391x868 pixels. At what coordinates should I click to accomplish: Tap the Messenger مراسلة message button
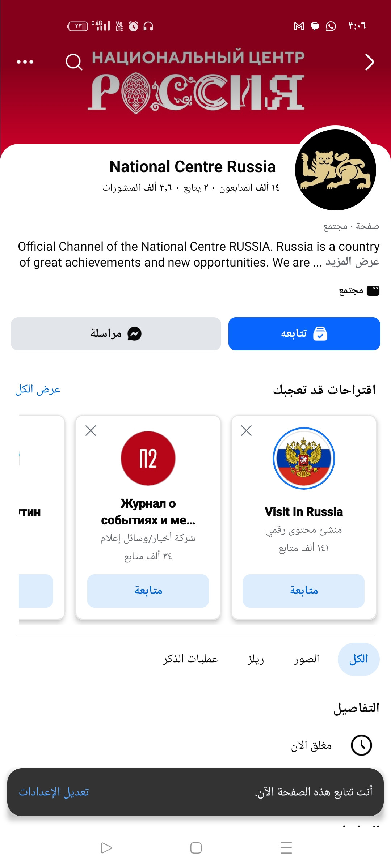click(116, 333)
